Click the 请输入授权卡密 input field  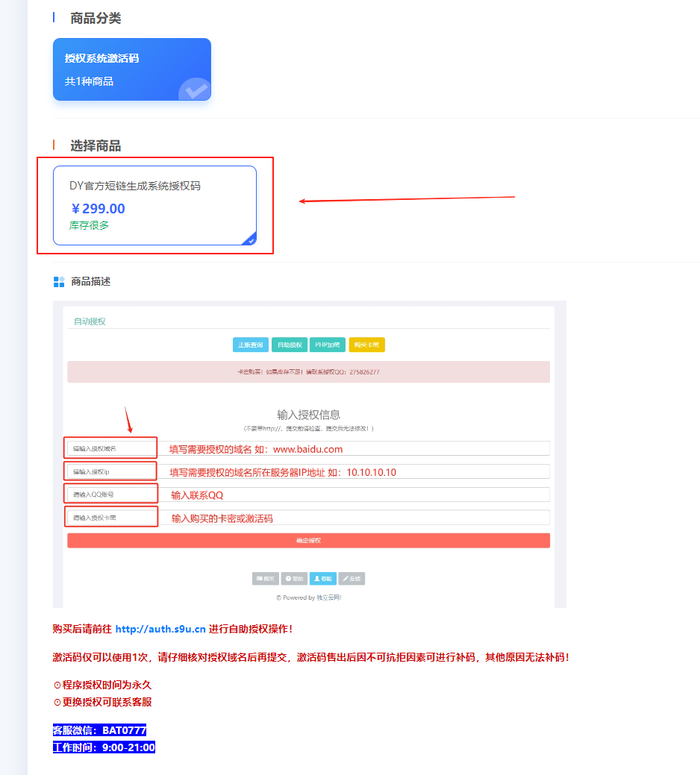pyautogui.click(x=110, y=516)
